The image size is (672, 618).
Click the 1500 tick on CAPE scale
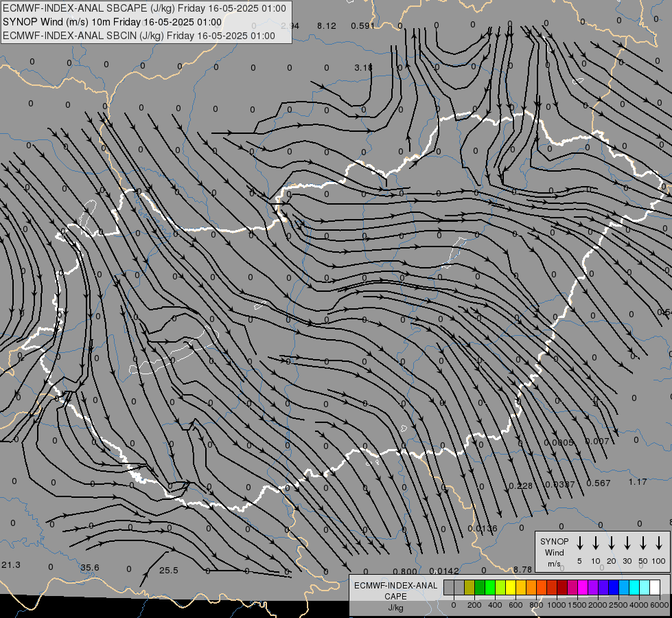tap(577, 605)
